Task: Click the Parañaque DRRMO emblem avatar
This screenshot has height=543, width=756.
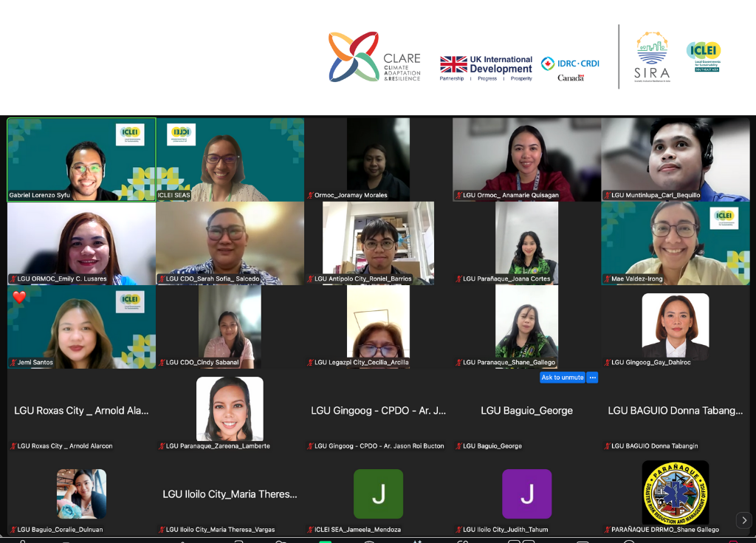Action: 675,493
